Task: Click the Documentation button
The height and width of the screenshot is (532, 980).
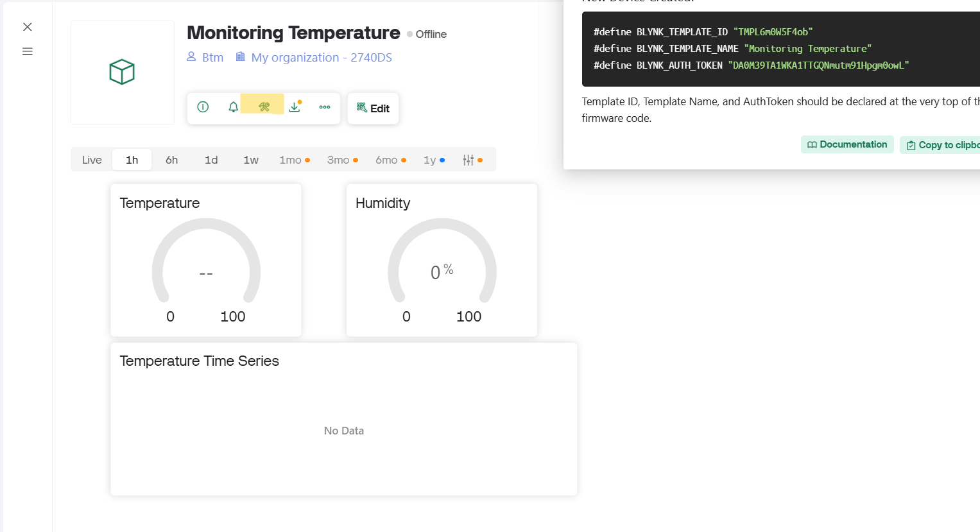Action: pyautogui.click(x=847, y=144)
